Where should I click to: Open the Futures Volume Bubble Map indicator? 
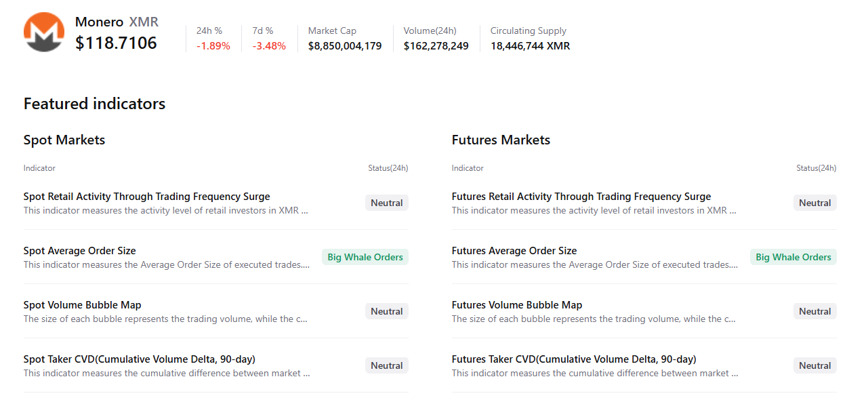point(516,305)
